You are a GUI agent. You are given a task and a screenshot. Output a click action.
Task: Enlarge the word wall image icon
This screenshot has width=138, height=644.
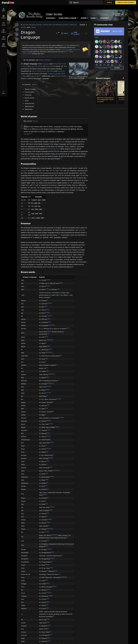pos(86,73)
